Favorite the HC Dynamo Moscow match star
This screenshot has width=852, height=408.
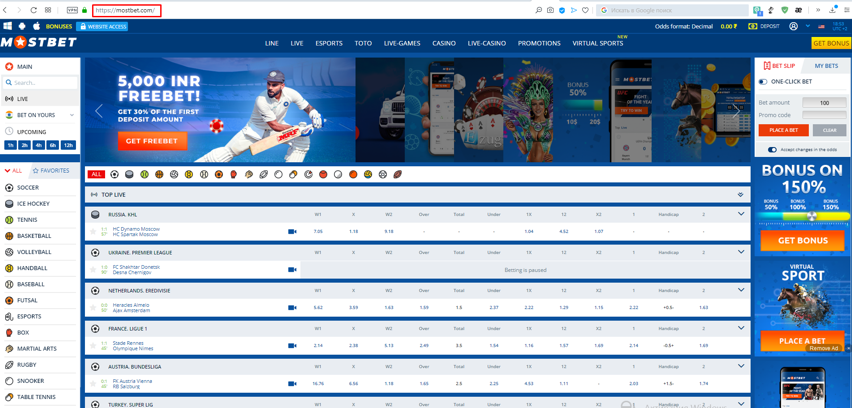(93, 231)
